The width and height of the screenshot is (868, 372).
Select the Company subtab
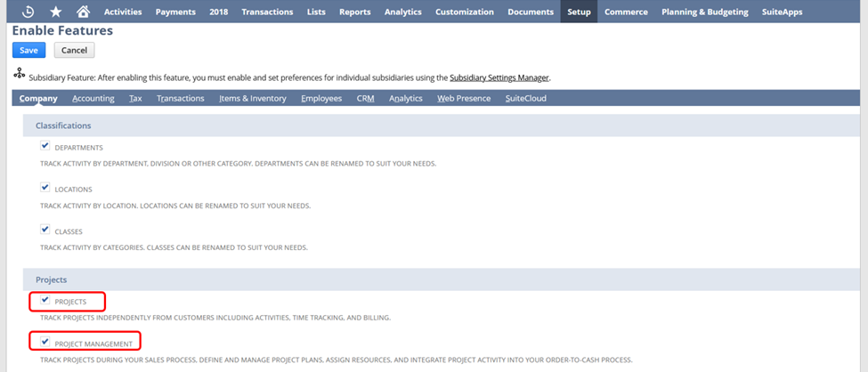point(38,99)
